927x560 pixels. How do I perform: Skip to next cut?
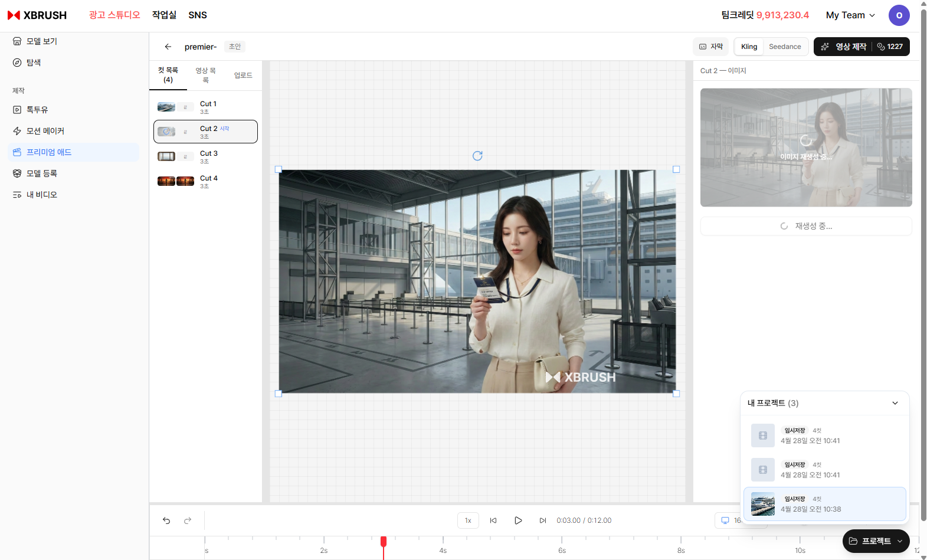pos(543,520)
